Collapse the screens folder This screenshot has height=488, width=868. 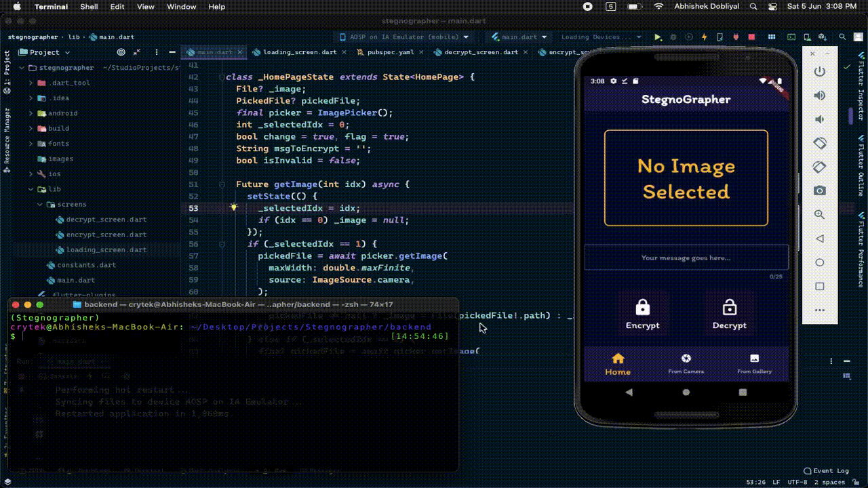pos(40,204)
